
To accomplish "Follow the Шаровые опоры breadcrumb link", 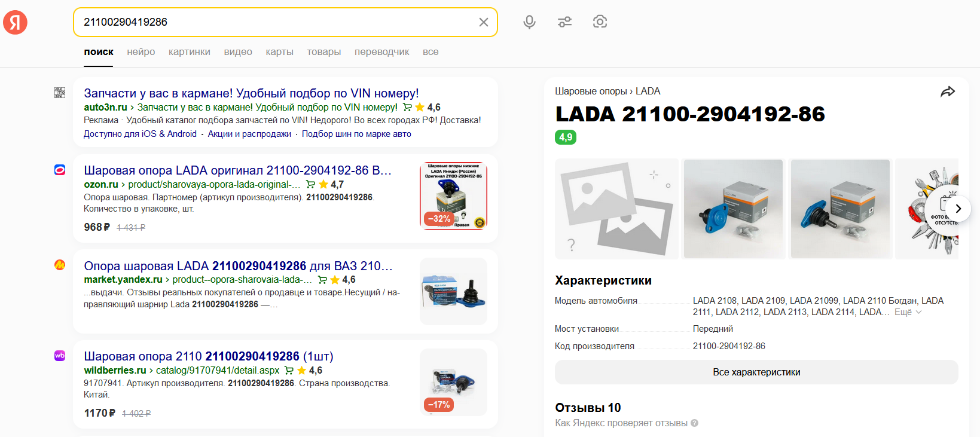I will point(591,91).
